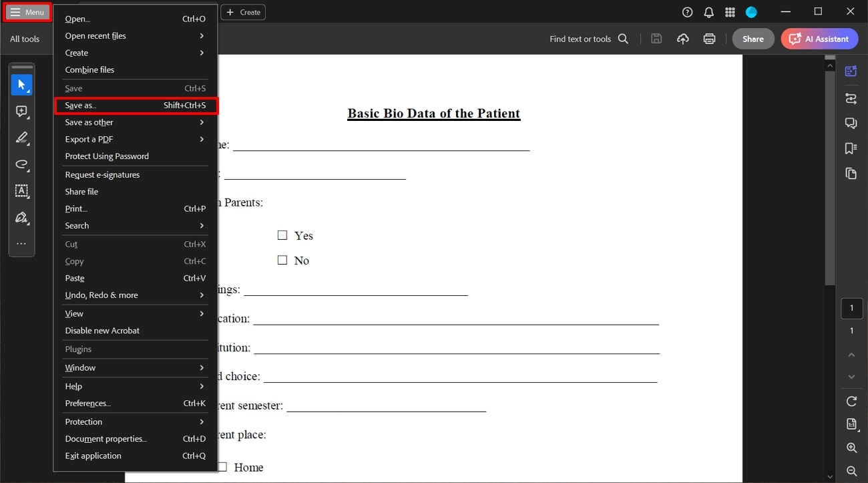Go to previous page up chevron
This screenshot has height=483, width=868.
pos(851,355)
